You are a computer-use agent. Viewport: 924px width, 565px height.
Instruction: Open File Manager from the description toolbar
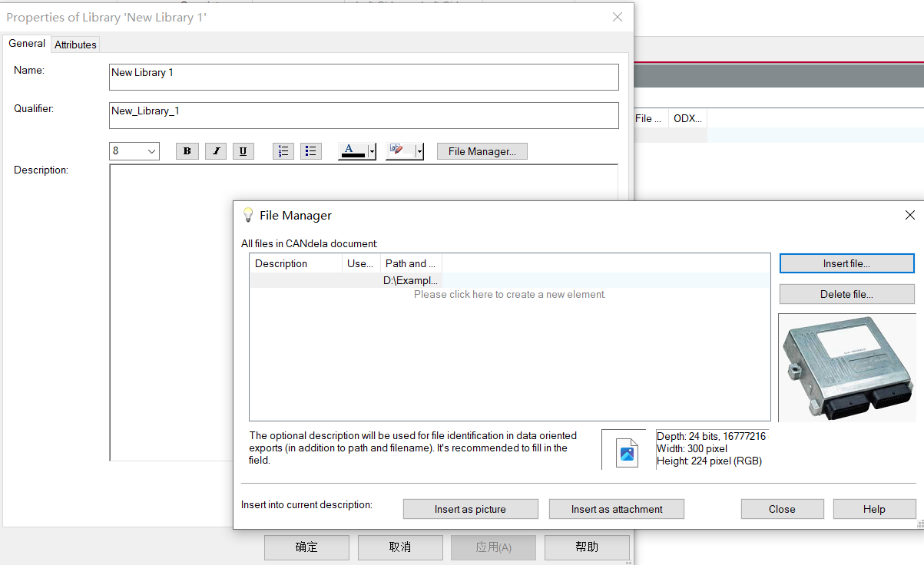[482, 151]
